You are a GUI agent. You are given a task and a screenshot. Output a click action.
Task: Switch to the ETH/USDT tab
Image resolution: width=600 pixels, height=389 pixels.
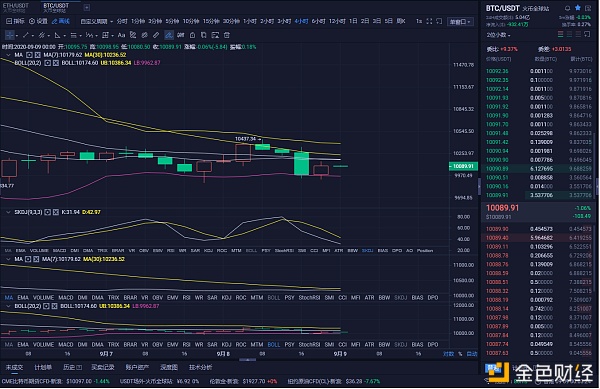click(x=16, y=6)
